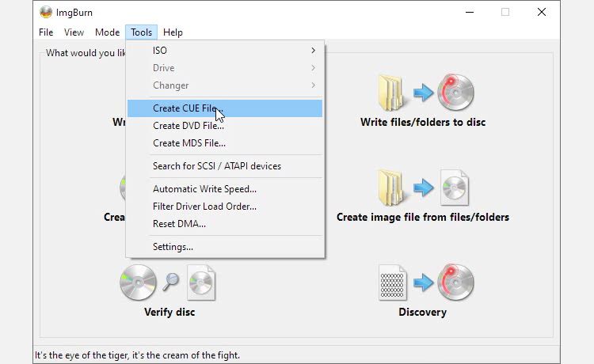Choose the ISO menu entry

[x=225, y=51]
